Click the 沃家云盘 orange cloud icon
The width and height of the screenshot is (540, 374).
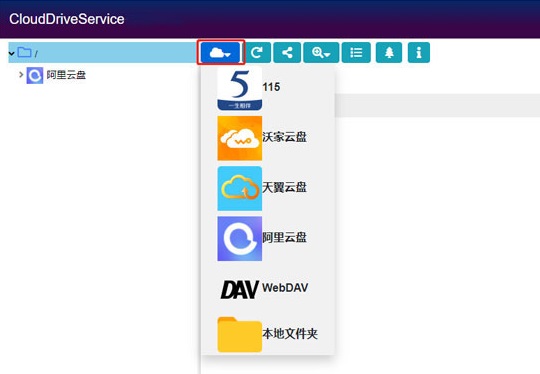pyautogui.click(x=240, y=138)
